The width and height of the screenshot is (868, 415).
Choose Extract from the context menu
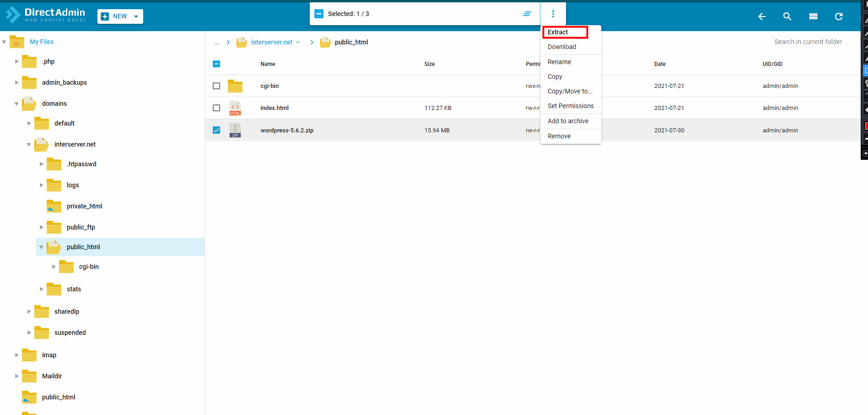(x=571, y=32)
